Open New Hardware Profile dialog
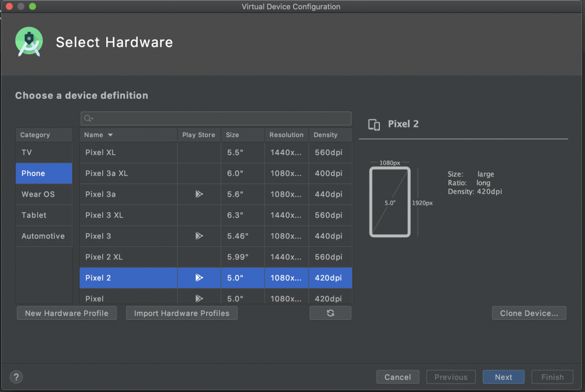Screen dimensions: 585x392 click(x=66, y=313)
